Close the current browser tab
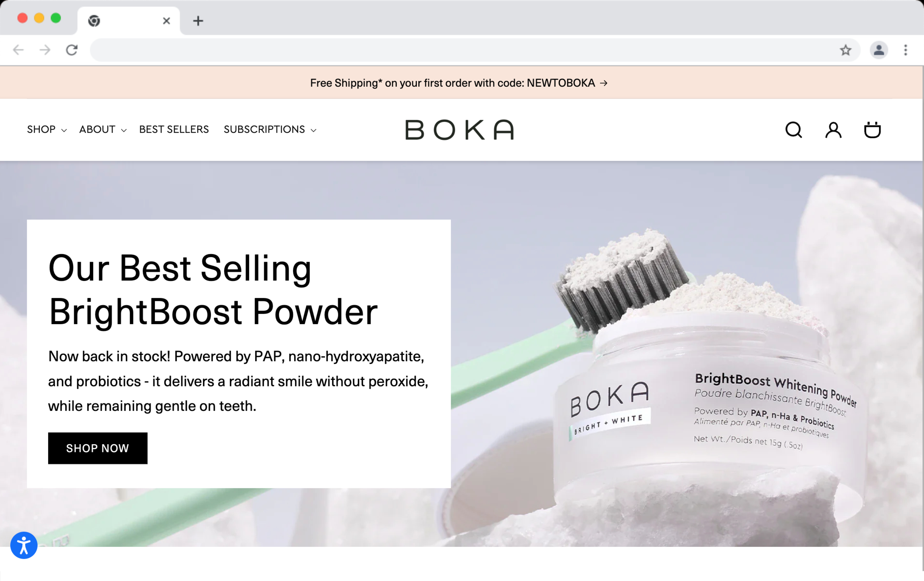 166,21
